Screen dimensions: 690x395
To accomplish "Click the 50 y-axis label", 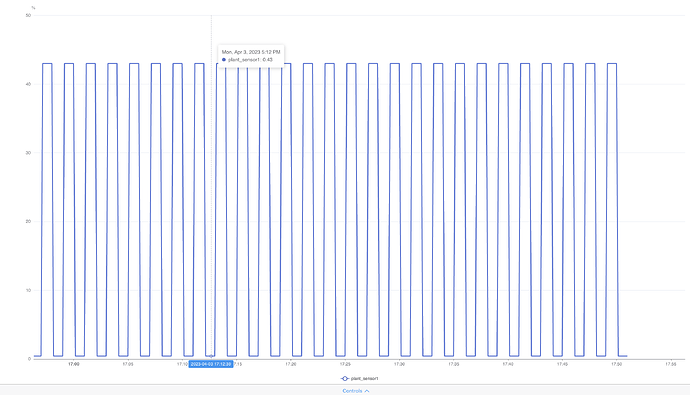I will [x=28, y=15].
